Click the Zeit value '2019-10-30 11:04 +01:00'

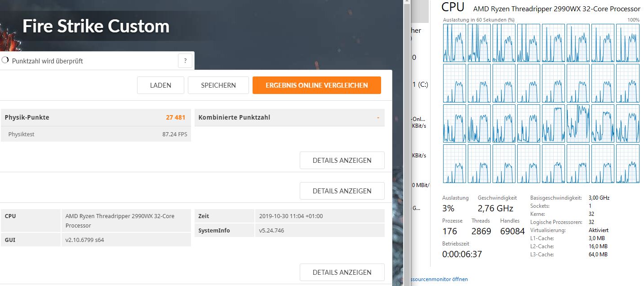pos(291,216)
